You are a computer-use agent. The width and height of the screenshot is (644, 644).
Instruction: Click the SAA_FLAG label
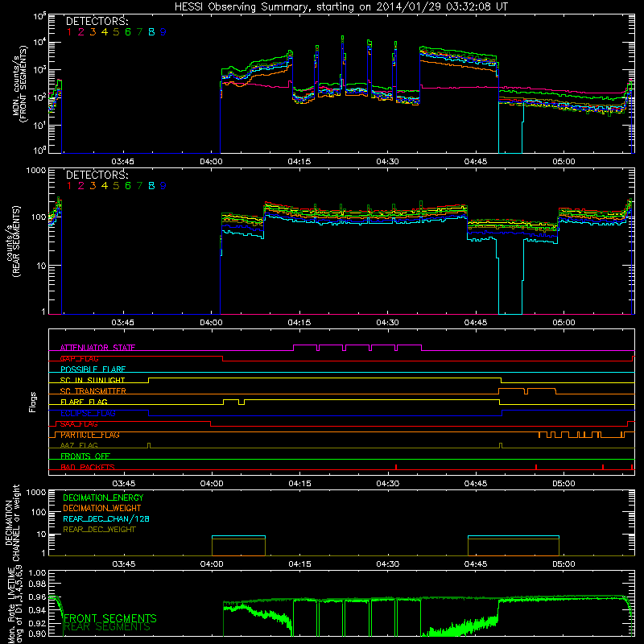pyautogui.click(x=79, y=424)
